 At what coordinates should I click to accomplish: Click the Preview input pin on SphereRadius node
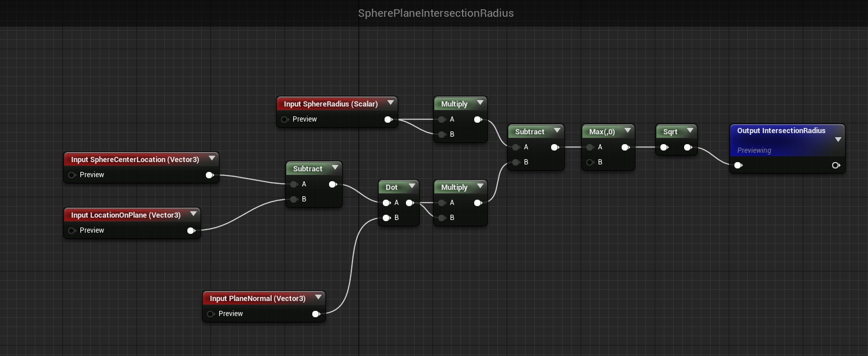pyautogui.click(x=285, y=120)
